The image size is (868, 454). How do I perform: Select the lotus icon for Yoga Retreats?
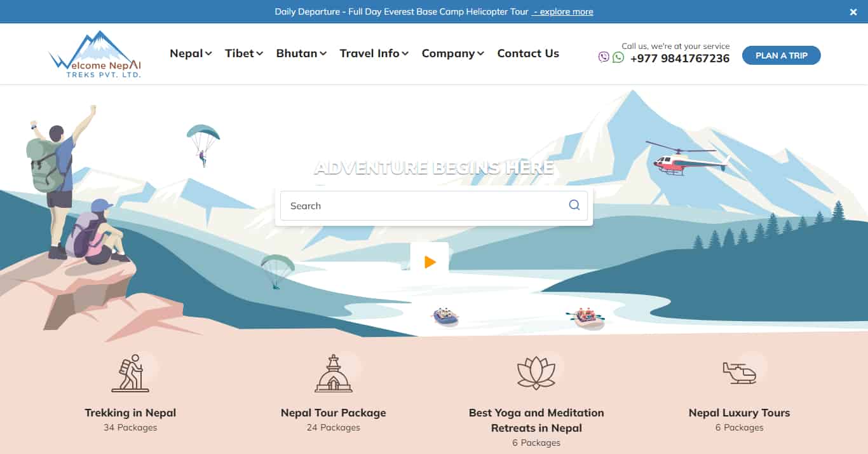point(536,373)
